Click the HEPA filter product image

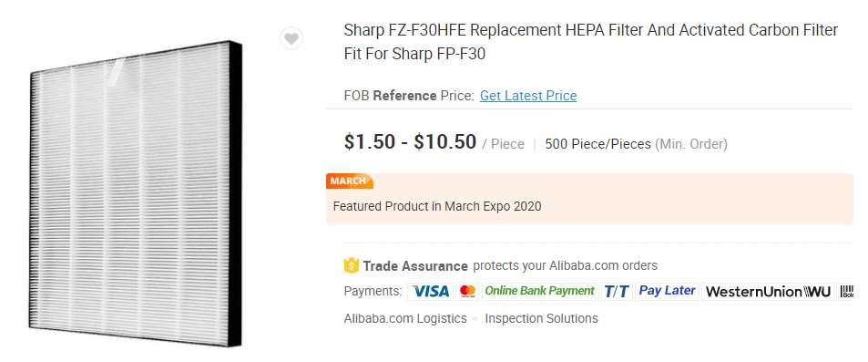pyautogui.click(x=136, y=194)
